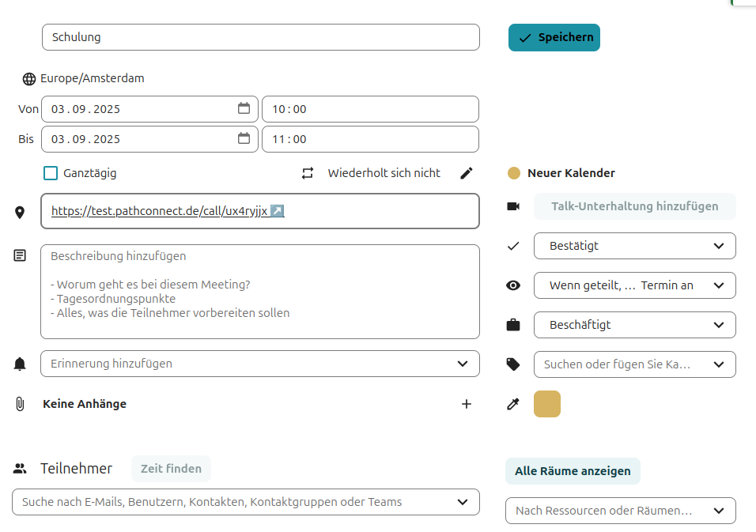Click the pencil icon to edit recurrence
The image size is (756, 532).
tap(466, 172)
